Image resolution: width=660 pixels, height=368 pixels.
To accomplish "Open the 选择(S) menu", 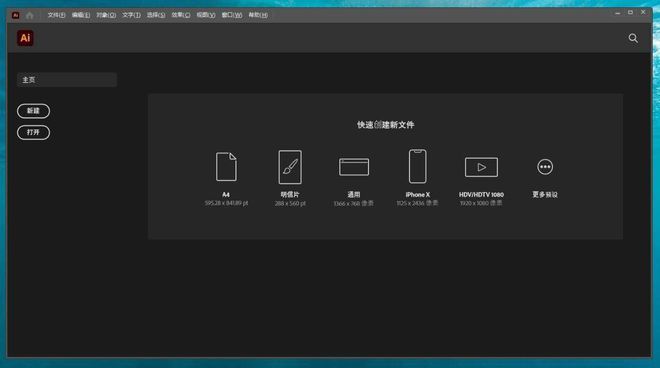I will point(156,15).
